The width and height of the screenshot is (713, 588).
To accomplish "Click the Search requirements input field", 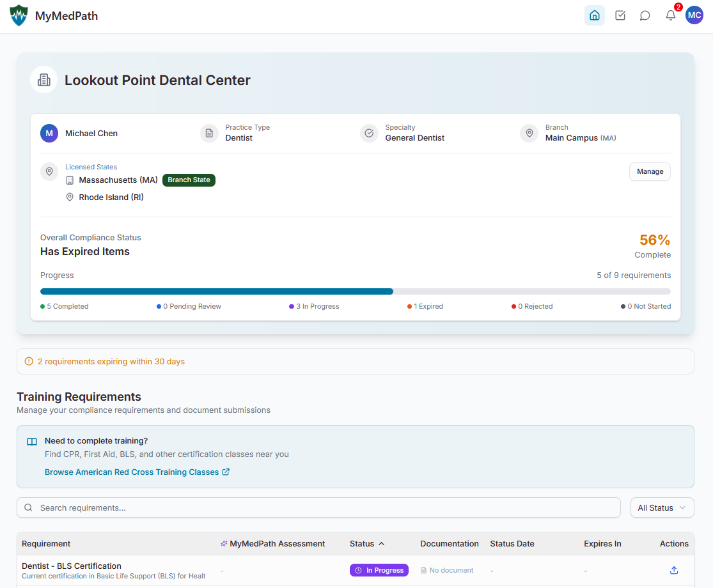I will [x=256, y=507].
